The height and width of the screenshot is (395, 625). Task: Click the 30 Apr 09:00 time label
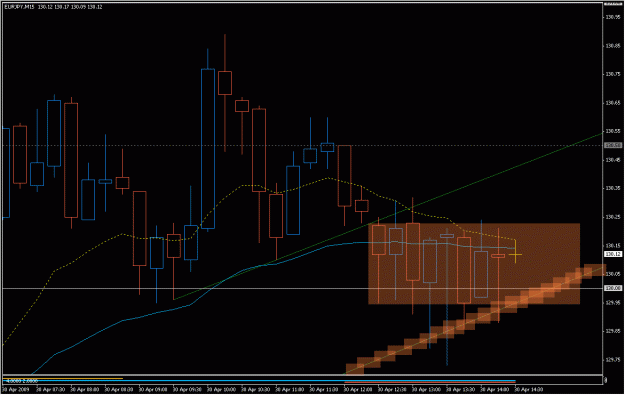tap(153, 389)
